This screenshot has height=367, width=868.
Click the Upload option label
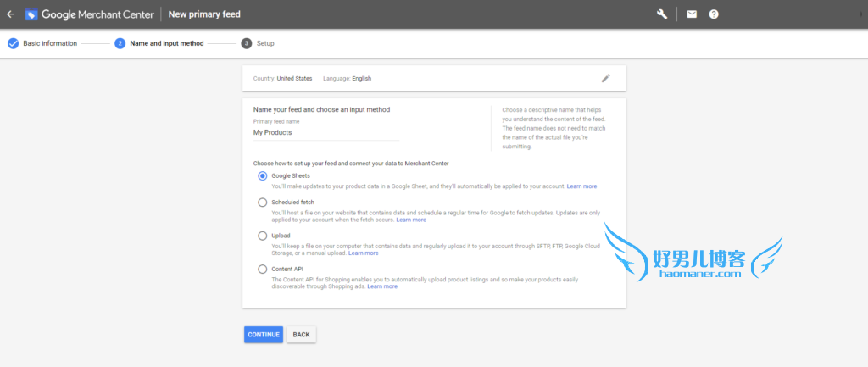(x=281, y=236)
